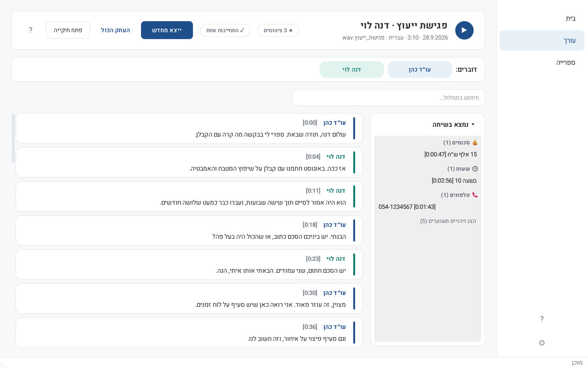This screenshot has width=588, height=368.
Task: Click the money bag סכומים icon
Action: click(x=475, y=143)
